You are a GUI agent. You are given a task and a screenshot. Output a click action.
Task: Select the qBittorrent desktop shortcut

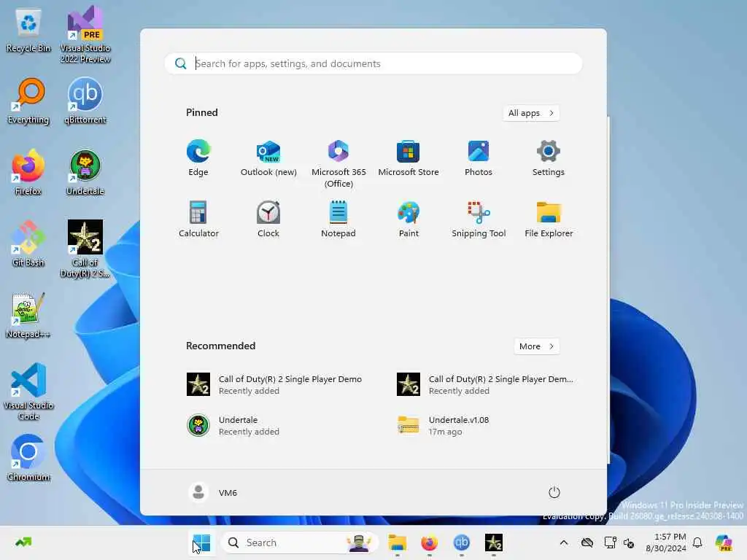85,101
